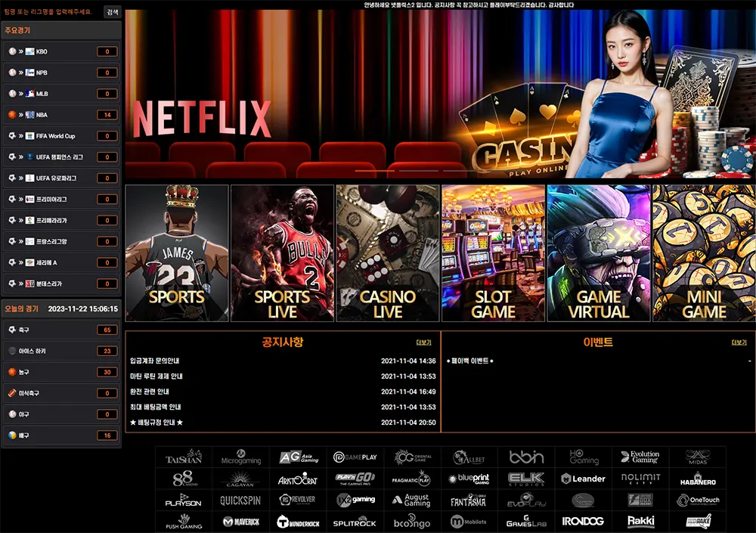The image size is (756, 533).
Task: Click the Habanero provider logo
Action: click(x=698, y=479)
